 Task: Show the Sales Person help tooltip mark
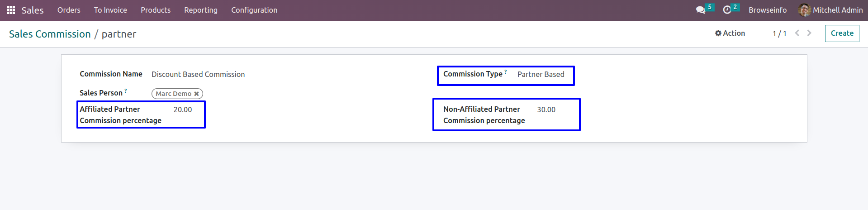[x=126, y=91]
